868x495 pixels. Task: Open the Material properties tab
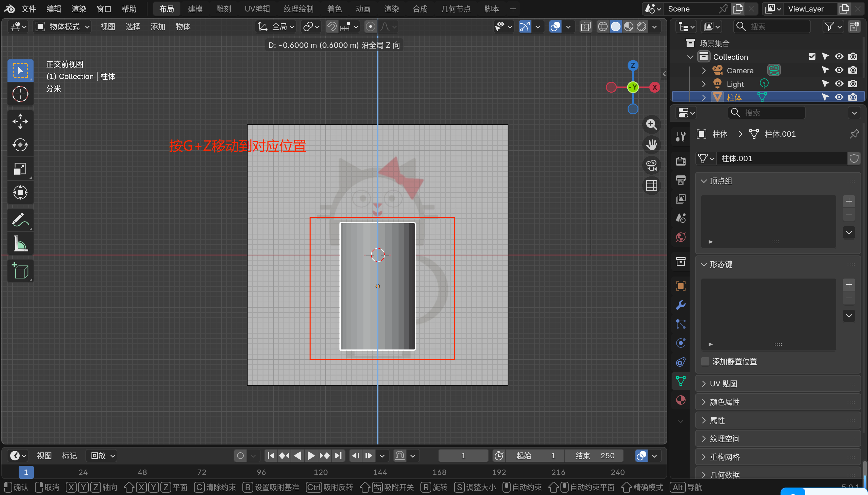(680, 400)
